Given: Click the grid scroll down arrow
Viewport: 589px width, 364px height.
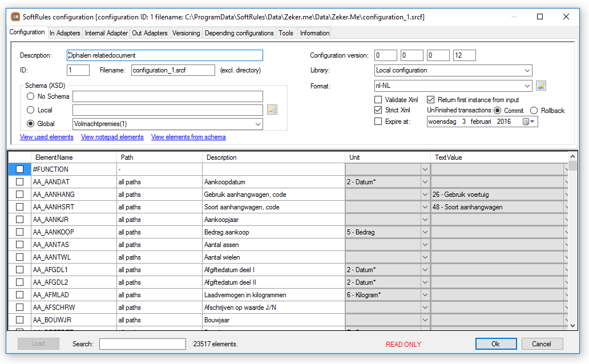Looking at the screenshot, I should [572, 326].
